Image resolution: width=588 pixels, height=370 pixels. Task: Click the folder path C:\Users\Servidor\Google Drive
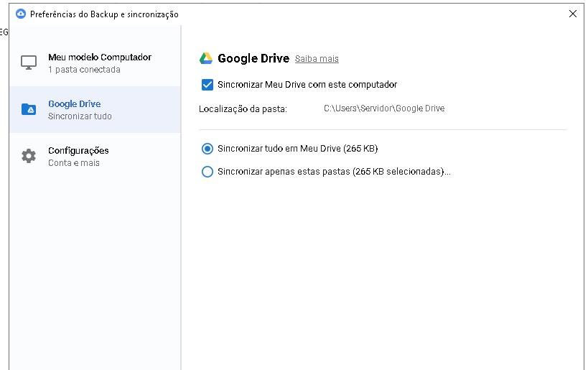(x=384, y=108)
